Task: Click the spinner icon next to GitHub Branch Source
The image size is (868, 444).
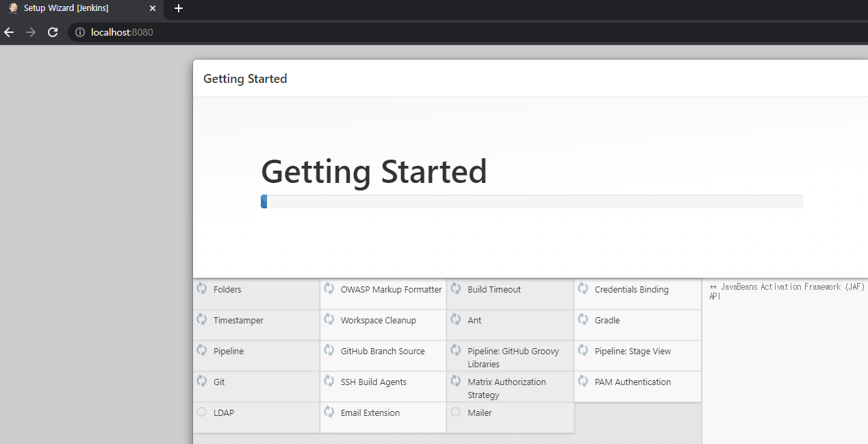Action: point(329,350)
